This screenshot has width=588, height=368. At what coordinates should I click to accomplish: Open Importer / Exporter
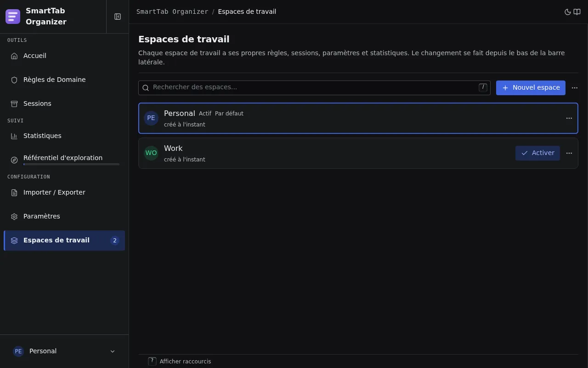[64, 192]
